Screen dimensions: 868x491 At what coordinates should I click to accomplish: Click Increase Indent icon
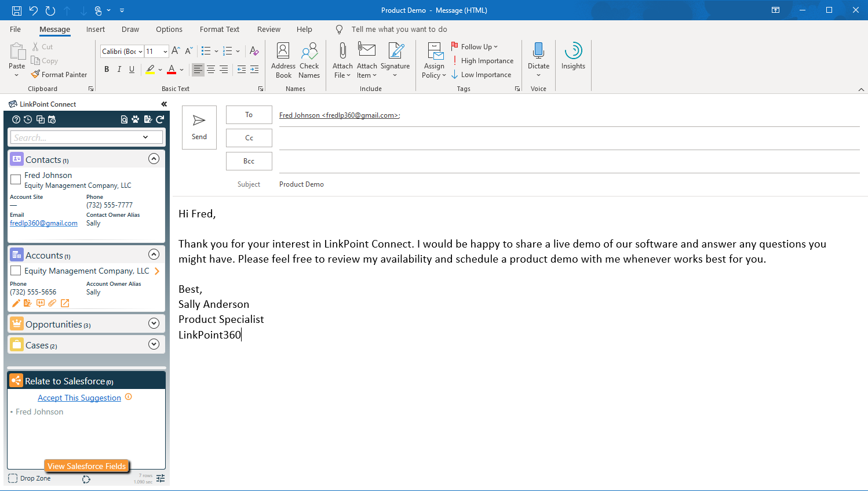(254, 70)
